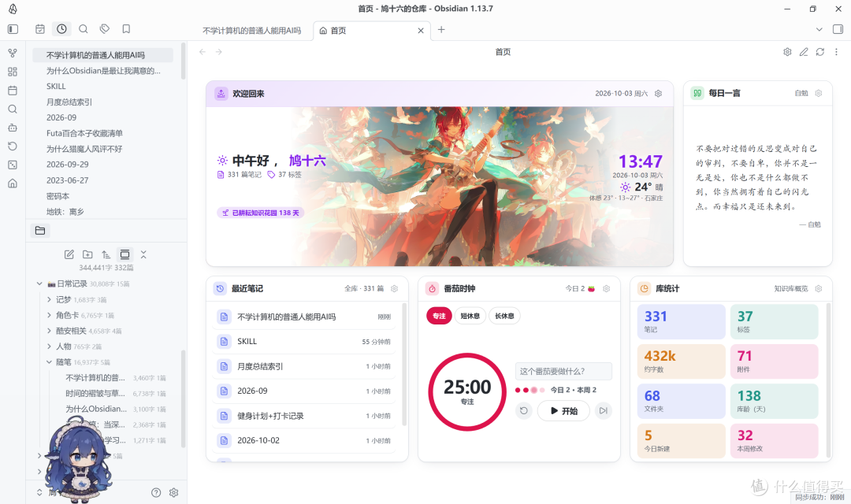Open 月度总结索引 in recent notes card

(304, 366)
